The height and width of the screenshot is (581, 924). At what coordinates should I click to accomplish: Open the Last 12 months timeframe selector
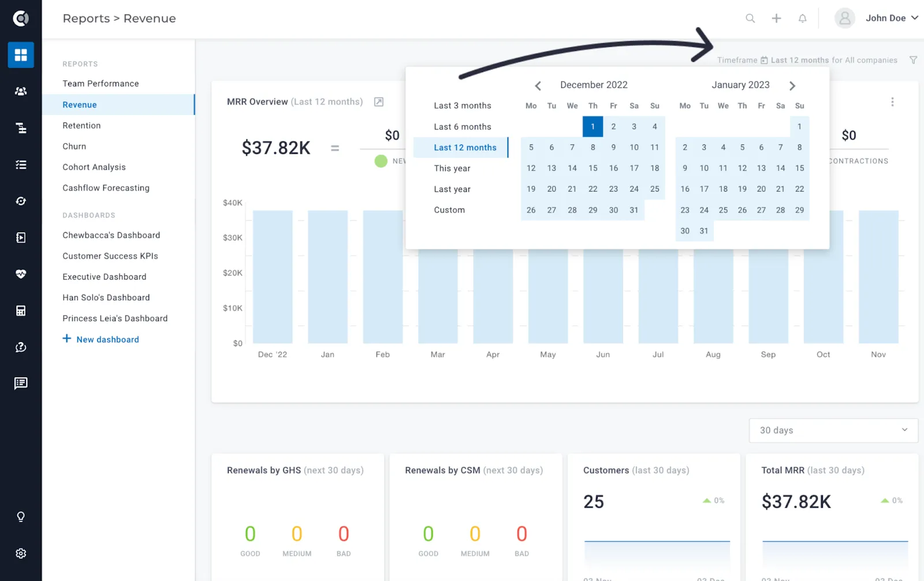(x=800, y=60)
